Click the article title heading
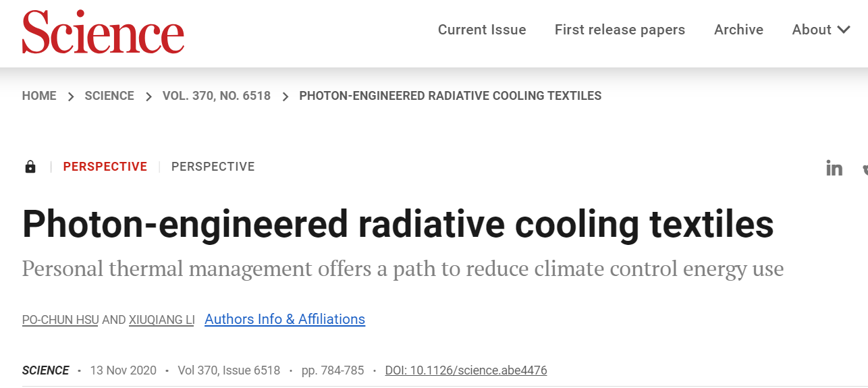 pos(398,224)
